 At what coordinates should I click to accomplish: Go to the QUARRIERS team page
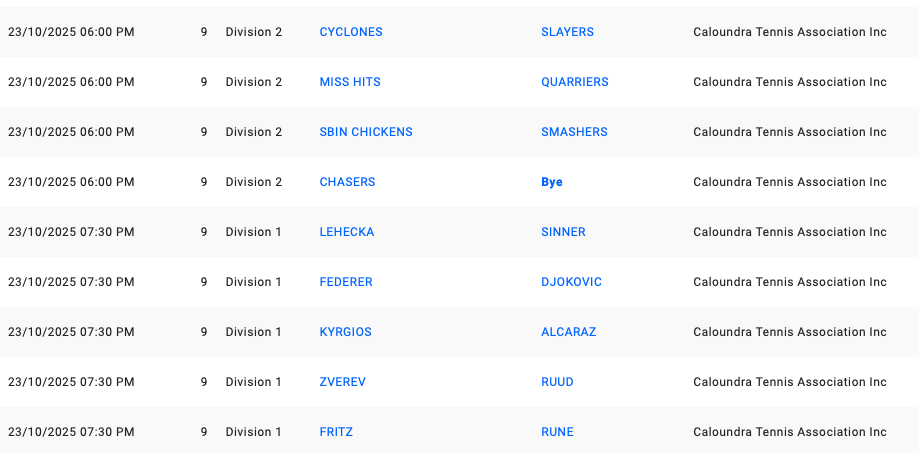(x=574, y=82)
